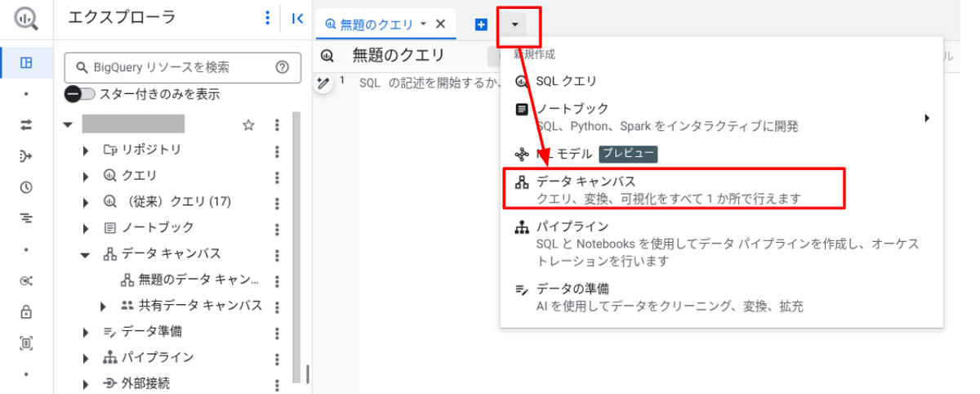Screen dimensions: 980x394
Task: Click the query icon beside the 無題のクエリ title
Action: [327, 56]
